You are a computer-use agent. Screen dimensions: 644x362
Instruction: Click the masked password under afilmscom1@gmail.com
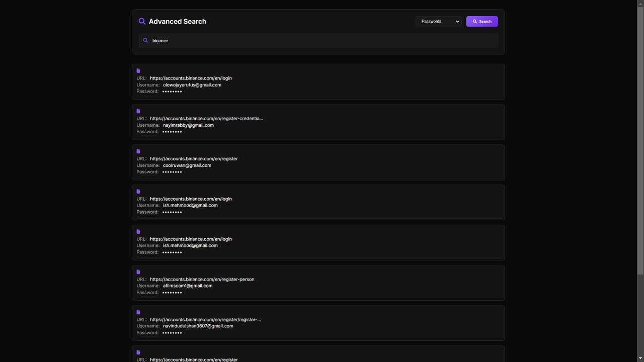click(x=172, y=293)
